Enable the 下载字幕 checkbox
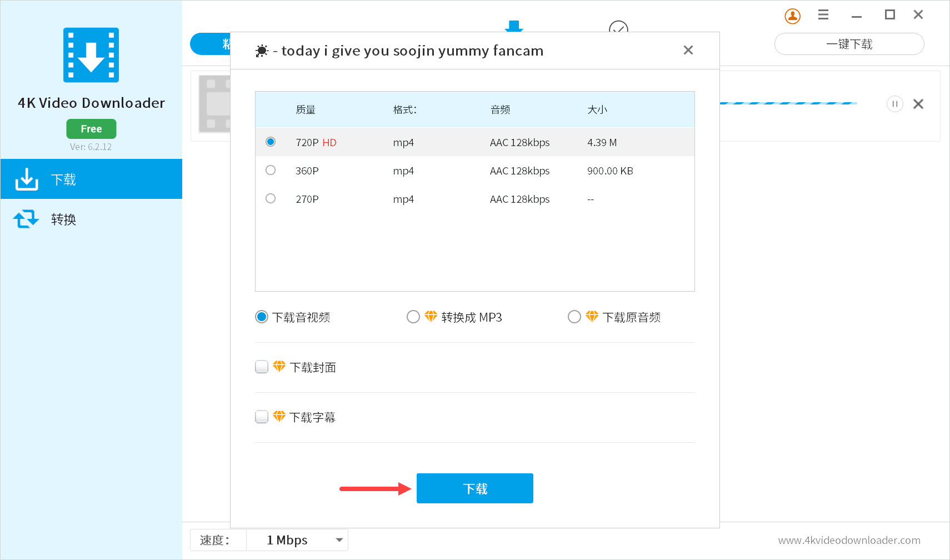This screenshot has width=950, height=560. point(262,417)
